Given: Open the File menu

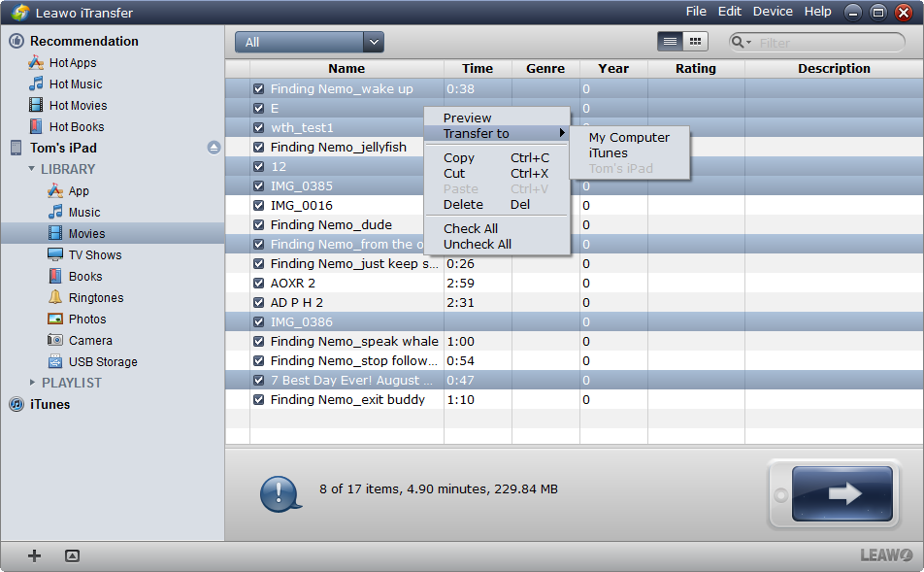Looking at the screenshot, I should [x=696, y=12].
